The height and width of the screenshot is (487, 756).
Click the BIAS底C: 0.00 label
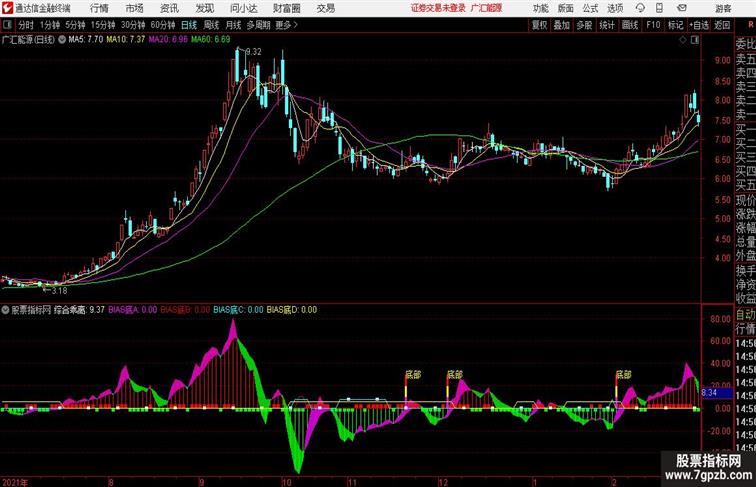click(238, 310)
